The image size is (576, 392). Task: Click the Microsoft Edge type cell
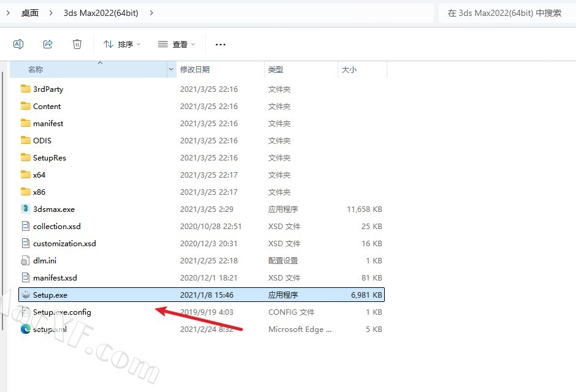300,330
